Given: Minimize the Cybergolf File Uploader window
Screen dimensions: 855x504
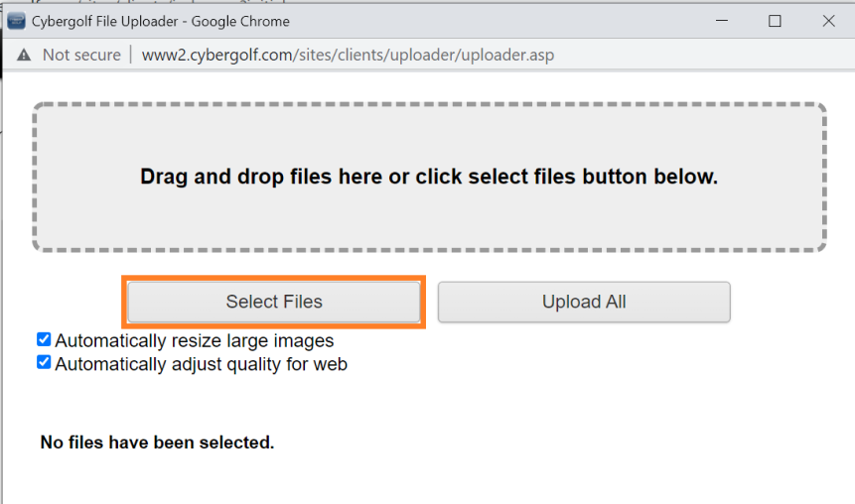Looking at the screenshot, I should [x=721, y=21].
